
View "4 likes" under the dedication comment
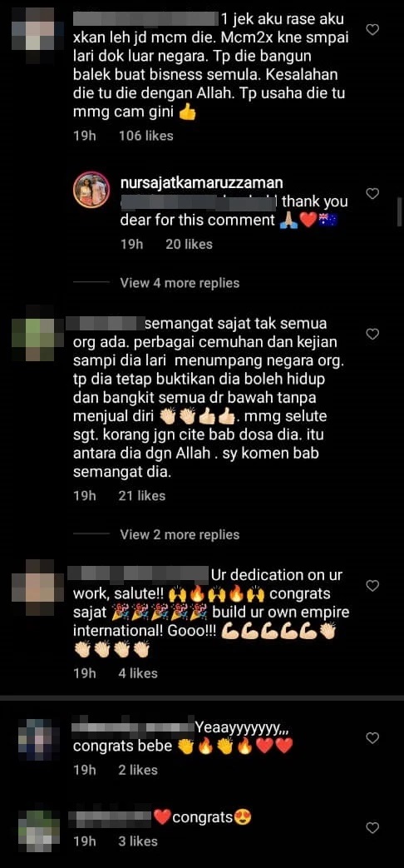coord(138,673)
